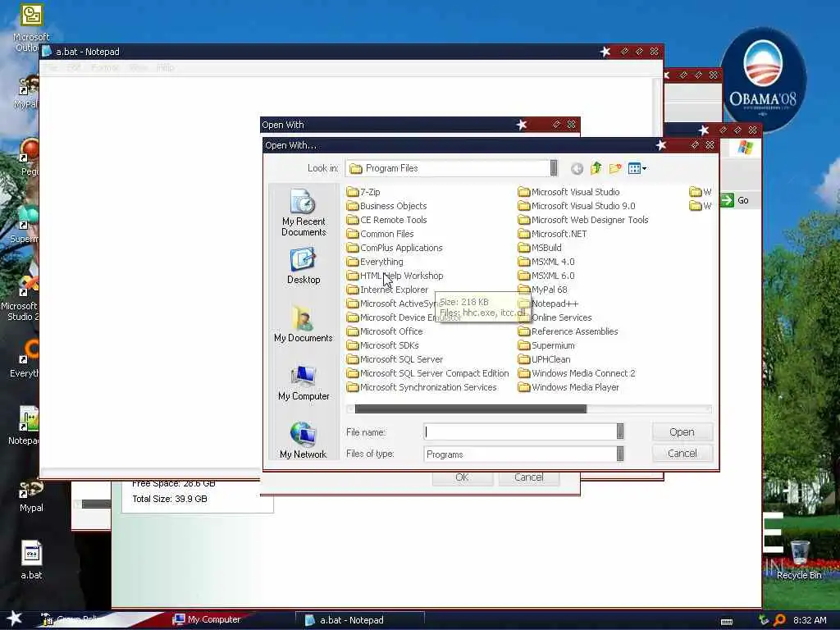Select the HTML Help Workshop folder
The width and height of the screenshot is (840, 630).
tap(395, 276)
